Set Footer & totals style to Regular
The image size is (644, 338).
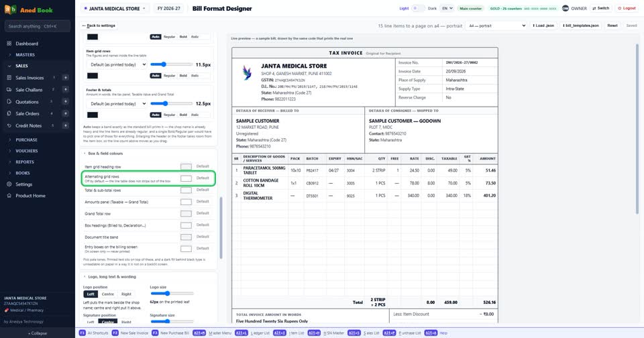click(169, 115)
